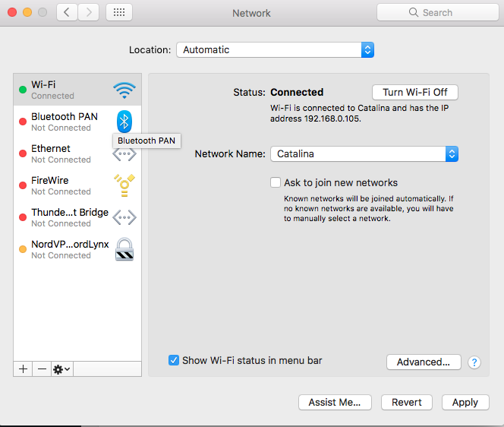Click the NordVPN padlock icon
The height and width of the screenshot is (427, 504).
pos(124,250)
